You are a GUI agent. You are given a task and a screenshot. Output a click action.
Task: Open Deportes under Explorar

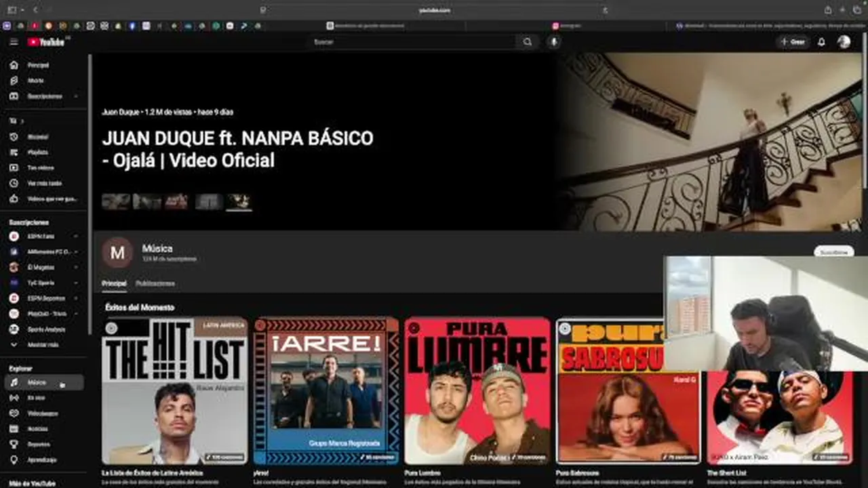44,445
